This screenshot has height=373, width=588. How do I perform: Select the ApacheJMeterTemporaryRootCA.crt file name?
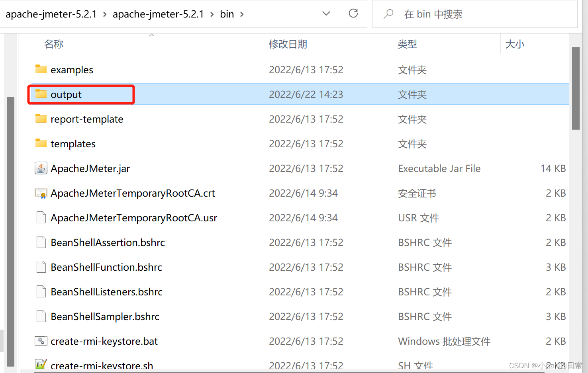coord(133,193)
